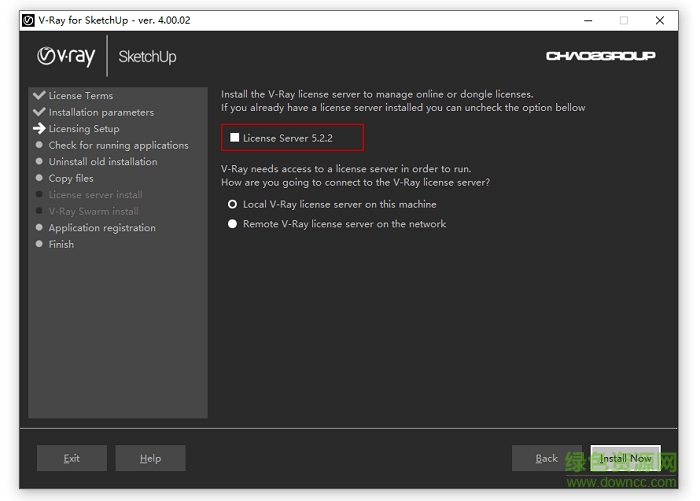
Task: Choose Remote V-Ray license server on network
Action: pos(233,224)
